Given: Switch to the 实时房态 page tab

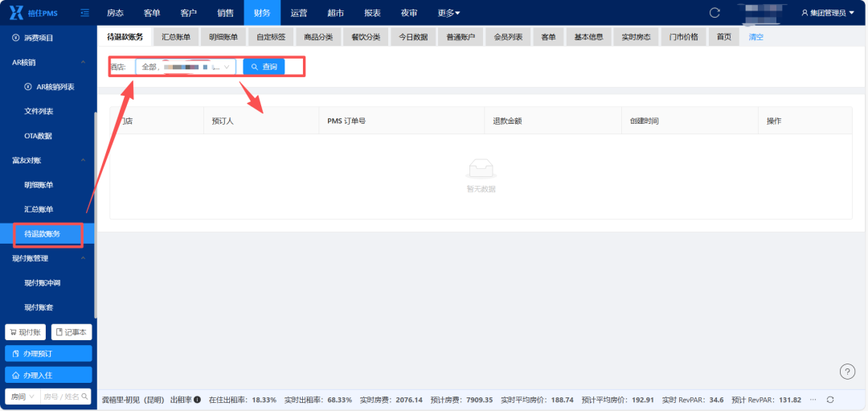Looking at the screenshot, I should [636, 37].
